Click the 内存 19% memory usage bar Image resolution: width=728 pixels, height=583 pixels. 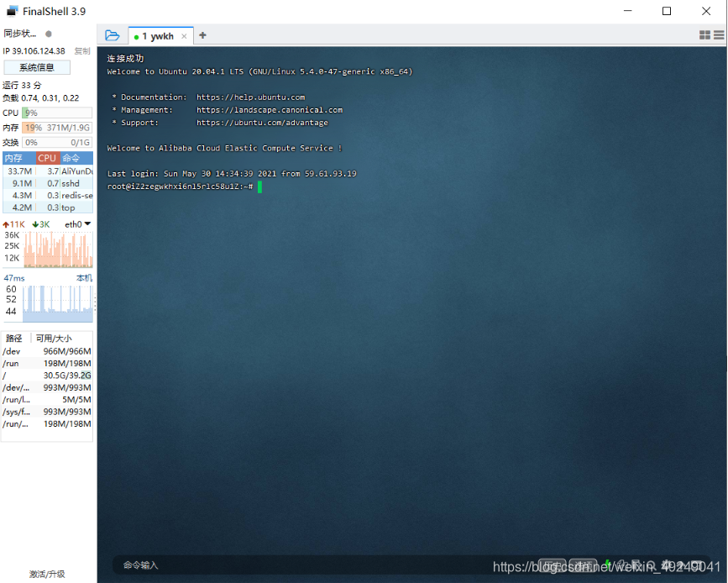[57, 128]
